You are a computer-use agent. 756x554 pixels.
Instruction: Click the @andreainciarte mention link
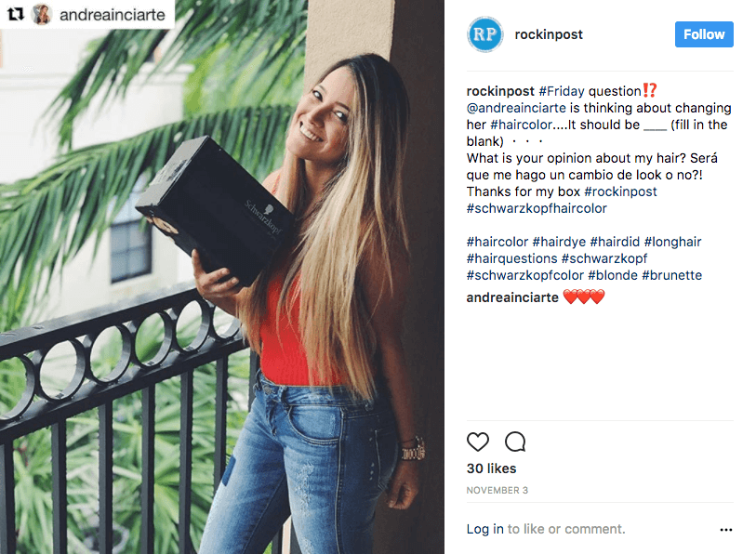[x=516, y=108]
